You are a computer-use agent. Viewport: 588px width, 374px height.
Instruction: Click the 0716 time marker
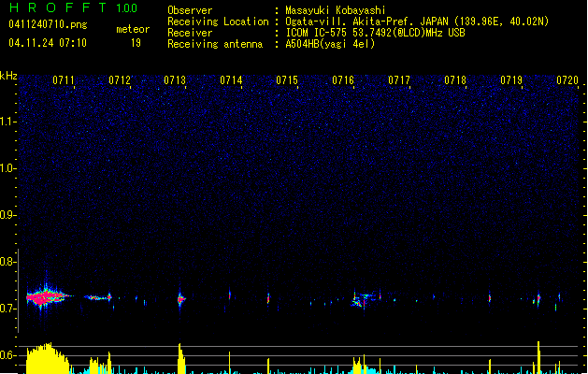click(343, 80)
